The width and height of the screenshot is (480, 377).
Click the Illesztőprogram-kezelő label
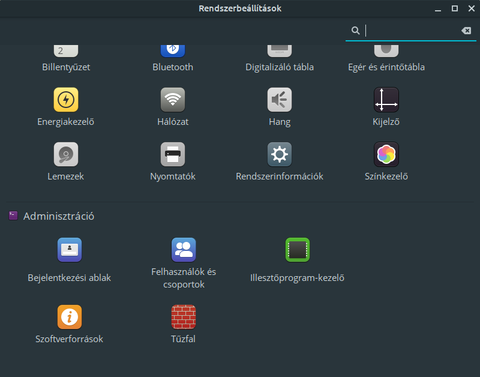click(x=297, y=278)
